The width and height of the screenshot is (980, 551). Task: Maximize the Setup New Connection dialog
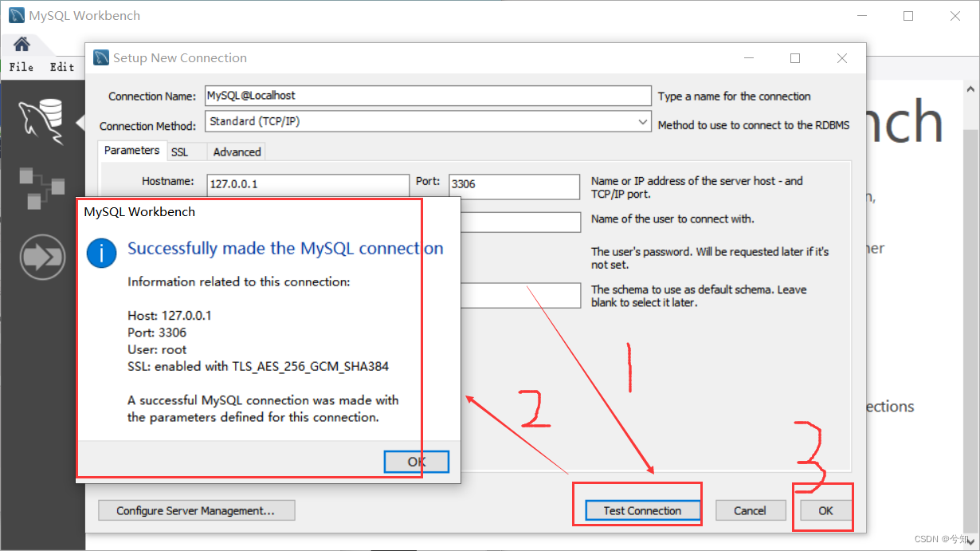(795, 58)
